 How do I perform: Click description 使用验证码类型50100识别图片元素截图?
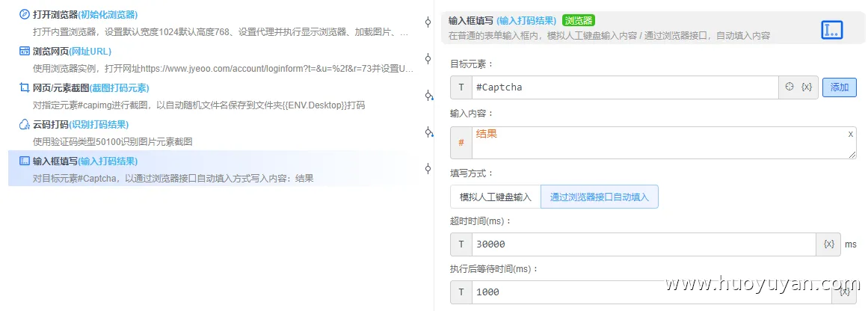click(x=112, y=142)
